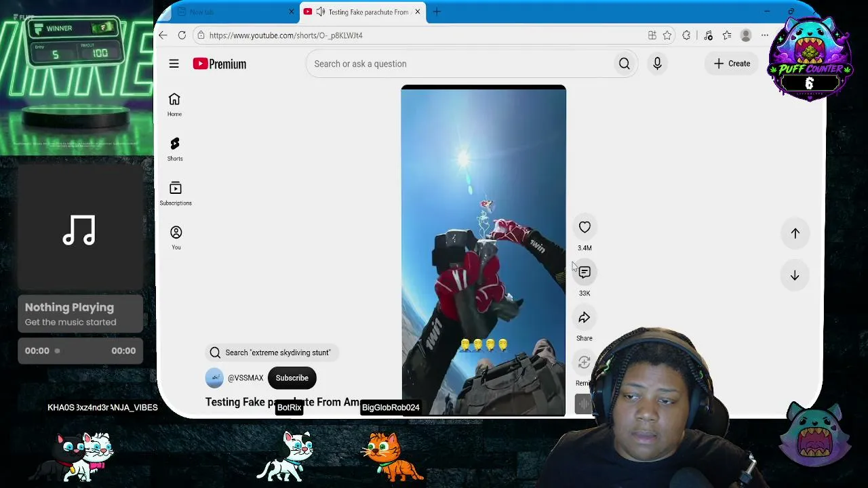Start voice search with microphone icon
This screenshot has height=488, width=868.
coord(657,64)
